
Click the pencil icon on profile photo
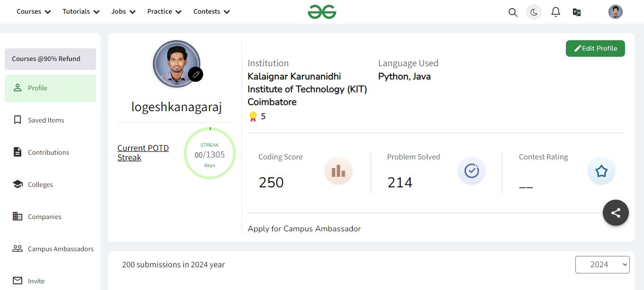196,74
